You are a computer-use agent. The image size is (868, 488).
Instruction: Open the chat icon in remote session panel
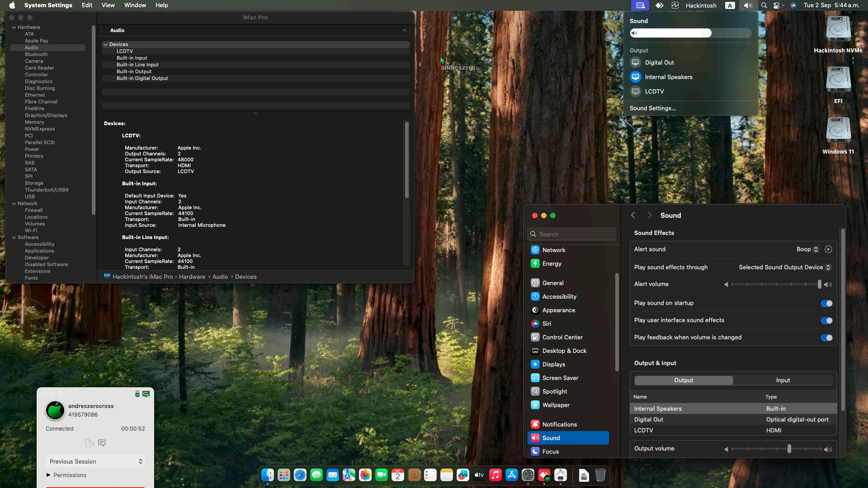(102, 443)
